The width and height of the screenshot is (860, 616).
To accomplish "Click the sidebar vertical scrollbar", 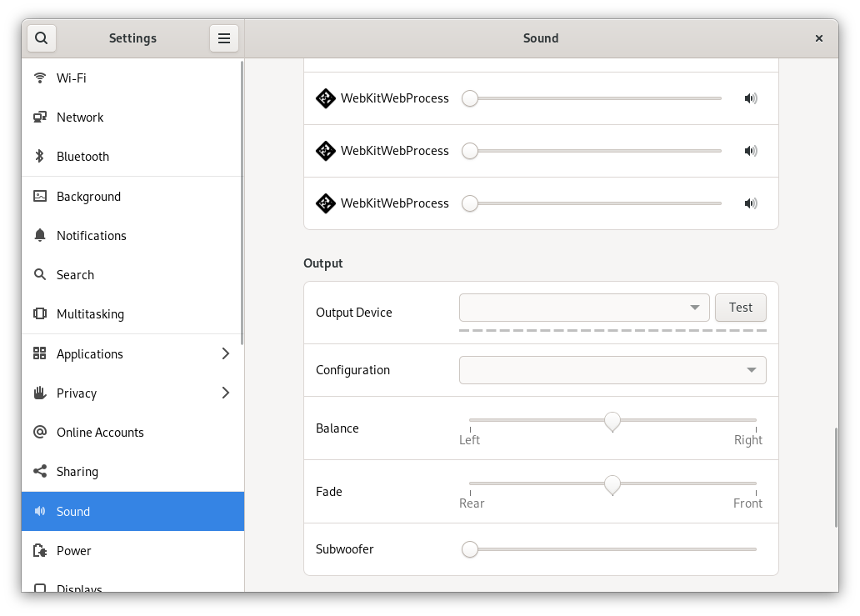I will pyautogui.click(x=242, y=203).
